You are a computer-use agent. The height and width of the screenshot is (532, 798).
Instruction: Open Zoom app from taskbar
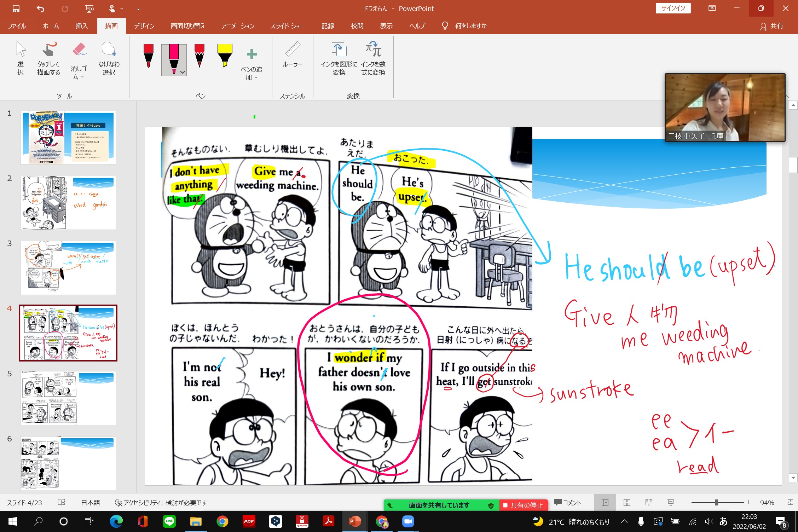click(408, 521)
